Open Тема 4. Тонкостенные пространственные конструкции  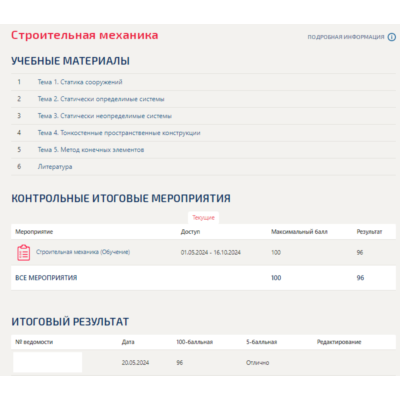coord(119,133)
